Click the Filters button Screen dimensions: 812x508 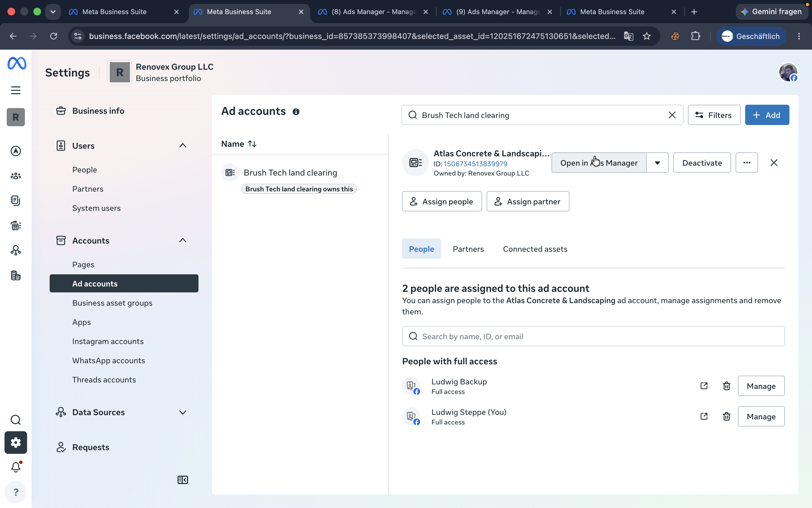click(x=714, y=115)
